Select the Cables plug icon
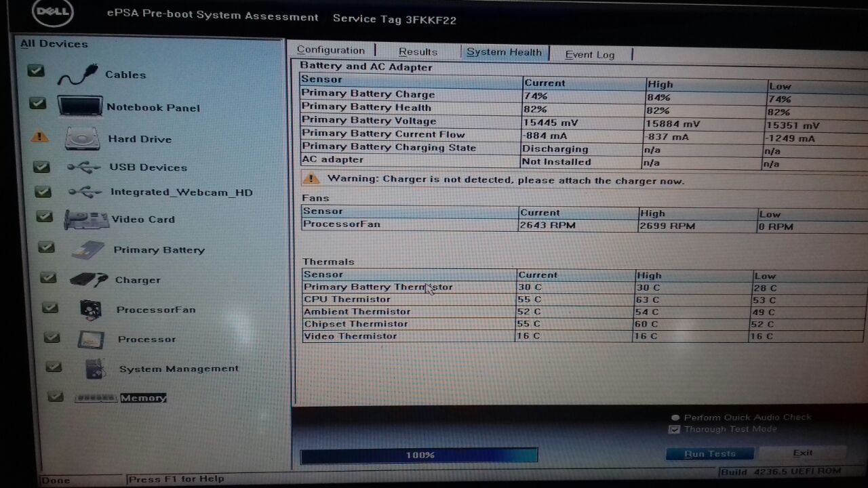This screenshot has height=488, width=868. tap(77, 76)
